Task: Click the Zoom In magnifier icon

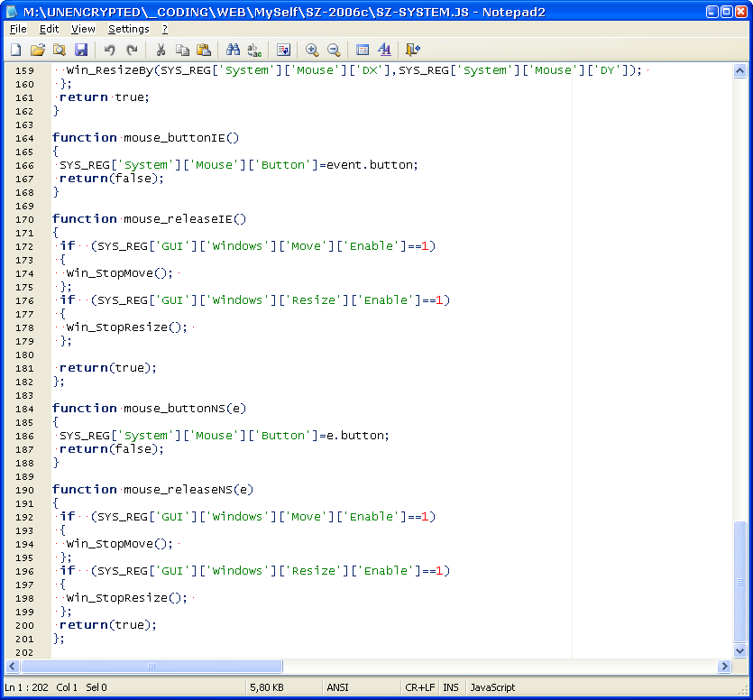Action: tap(312, 50)
